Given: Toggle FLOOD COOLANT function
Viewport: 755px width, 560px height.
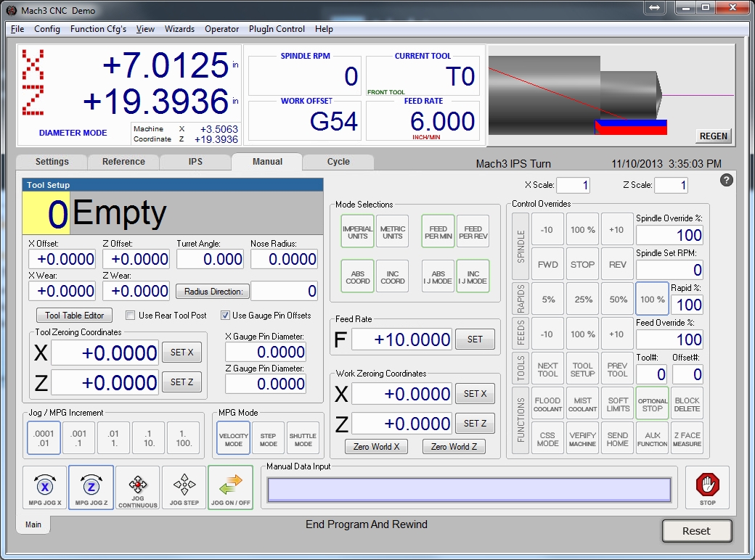Looking at the screenshot, I should [x=548, y=404].
